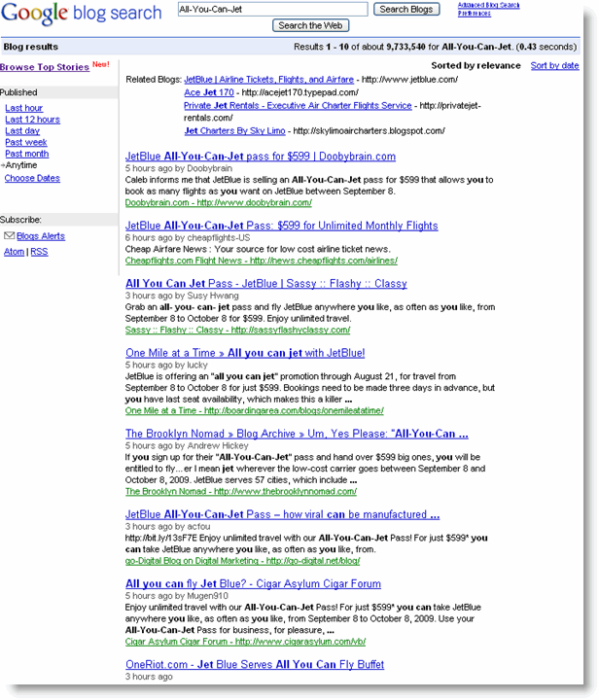Image resolution: width=599 pixels, height=700 pixels.
Task: Click the Subscribe: sidebar heading
Action: click(x=20, y=220)
